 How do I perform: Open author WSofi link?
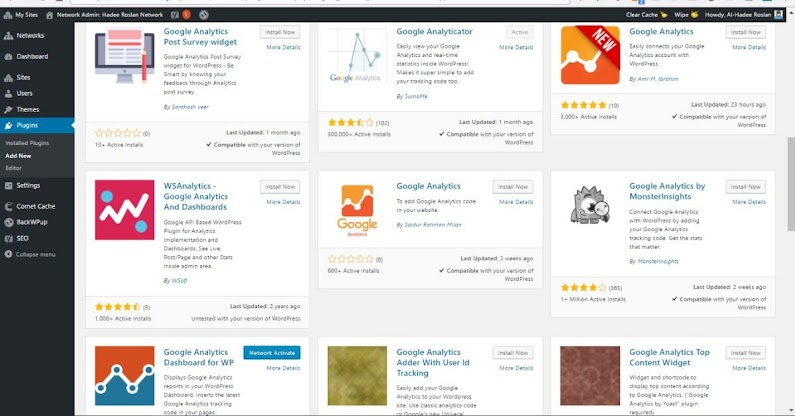coord(179,281)
